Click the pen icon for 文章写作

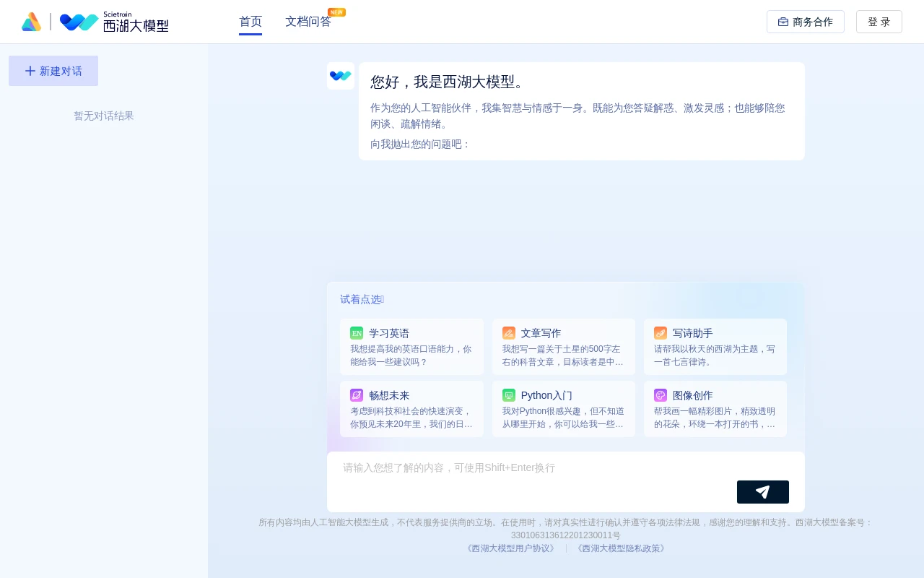coord(509,333)
